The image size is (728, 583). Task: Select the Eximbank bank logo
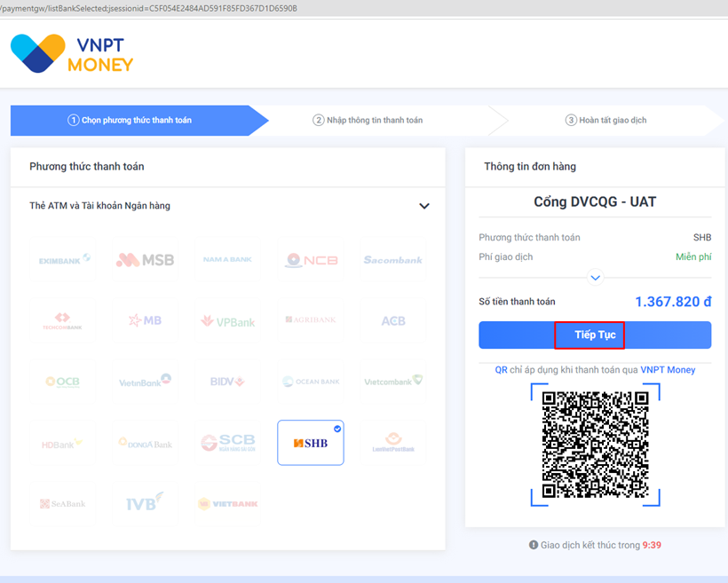pos(64,260)
